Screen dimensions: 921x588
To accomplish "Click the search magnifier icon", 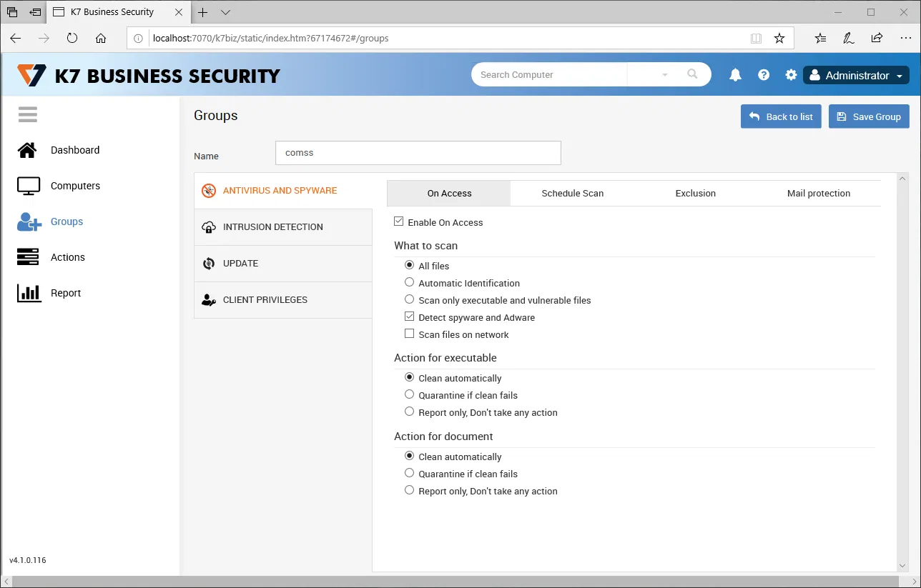I will tap(692, 74).
